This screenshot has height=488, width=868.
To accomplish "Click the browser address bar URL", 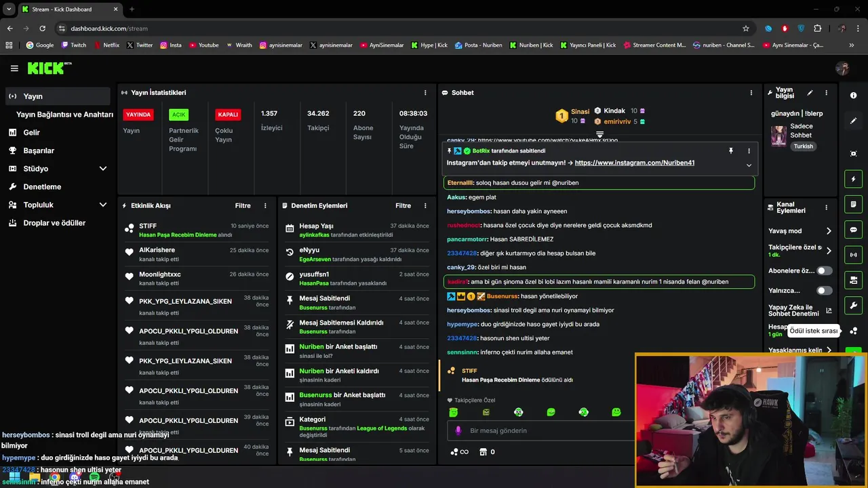I will (x=109, y=28).
